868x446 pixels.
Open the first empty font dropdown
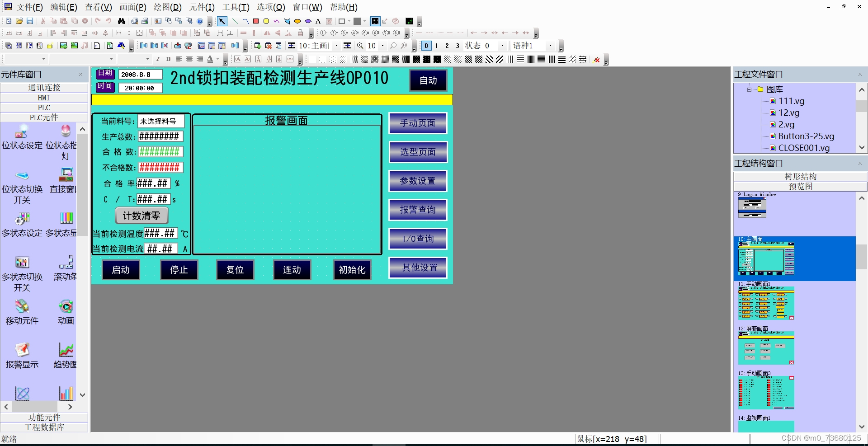tap(43, 59)
